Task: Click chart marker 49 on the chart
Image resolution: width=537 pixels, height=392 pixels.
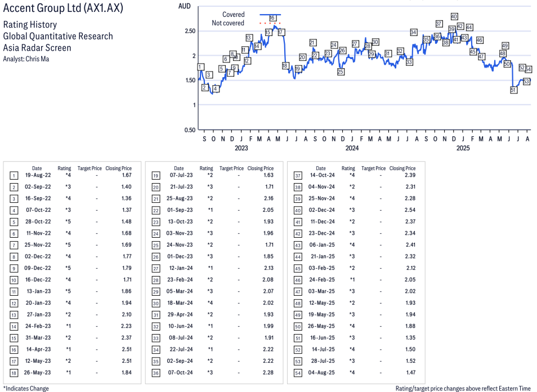Action: point(505,46)
